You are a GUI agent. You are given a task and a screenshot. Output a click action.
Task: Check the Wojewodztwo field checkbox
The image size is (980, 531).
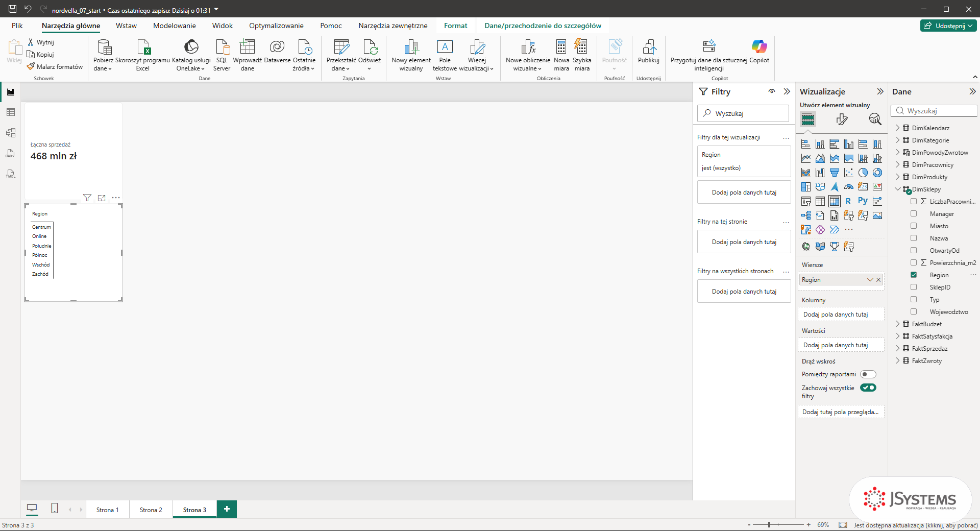pyautogui.click(x=914, y=312)
